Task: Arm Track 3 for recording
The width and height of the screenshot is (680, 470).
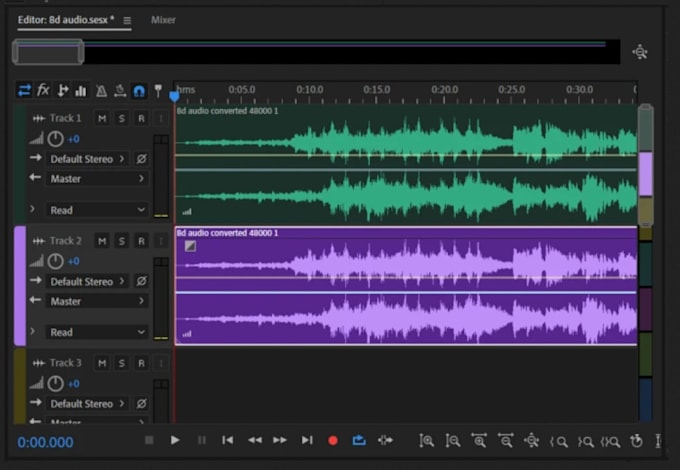Action: pyautogui.click(x=141, y=363)
